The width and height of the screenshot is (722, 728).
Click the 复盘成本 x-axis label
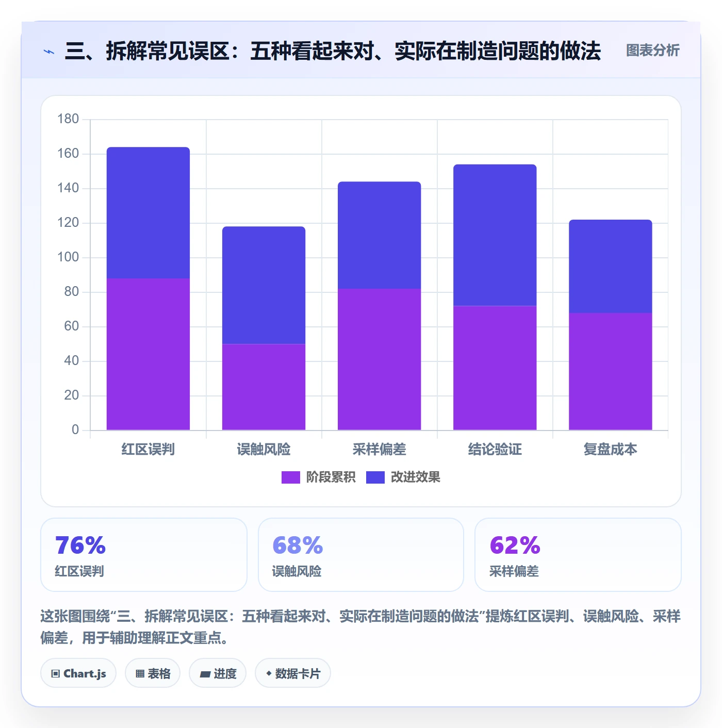(x=610, y=450)
